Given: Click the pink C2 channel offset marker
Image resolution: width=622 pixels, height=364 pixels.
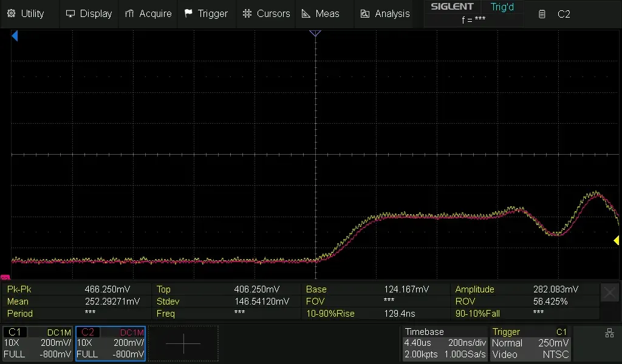Looking at the screenshot, I should [5, 277].
